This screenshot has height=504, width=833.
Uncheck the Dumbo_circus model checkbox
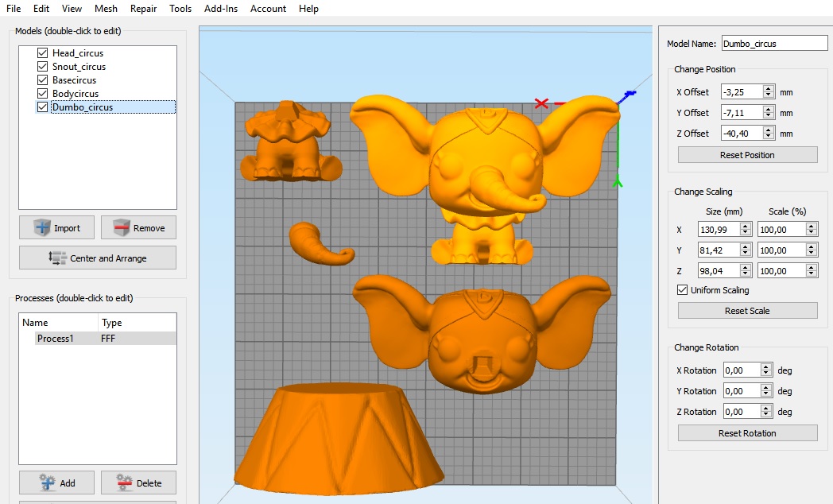click(42, 107)
